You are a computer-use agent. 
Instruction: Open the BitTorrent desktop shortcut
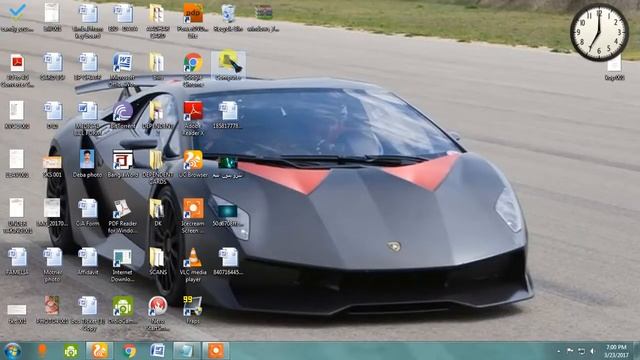point(122,115)
